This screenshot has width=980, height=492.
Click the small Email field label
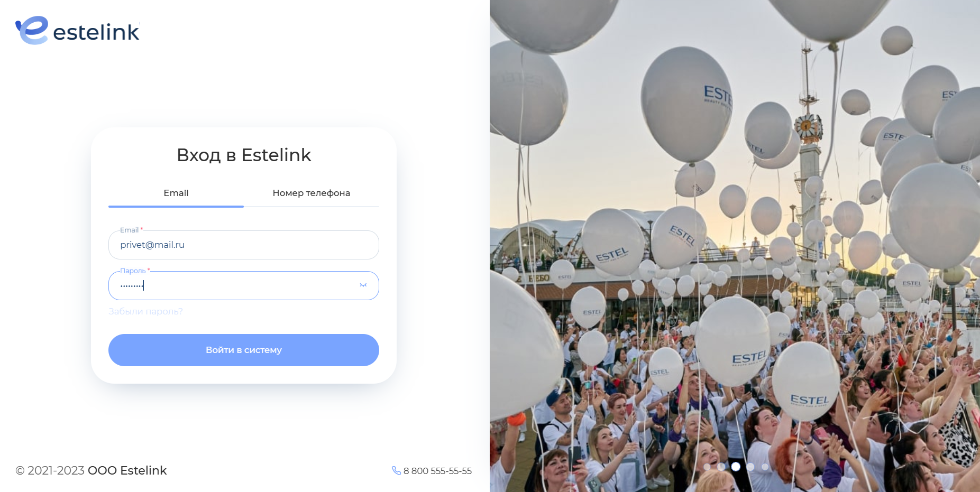click(129, 230)
